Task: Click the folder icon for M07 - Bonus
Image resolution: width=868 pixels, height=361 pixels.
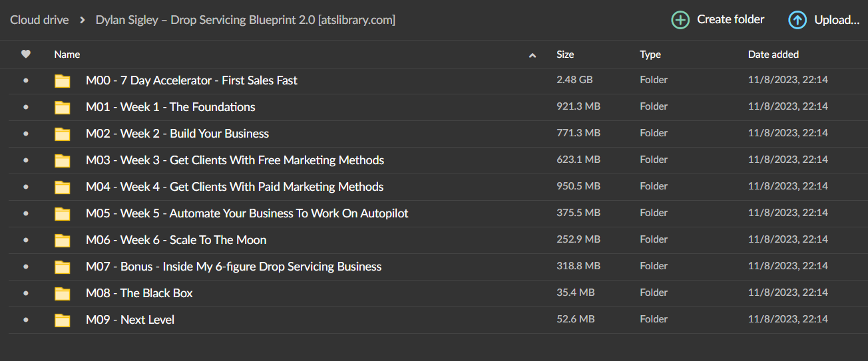Action: click(x=62, y=267)
